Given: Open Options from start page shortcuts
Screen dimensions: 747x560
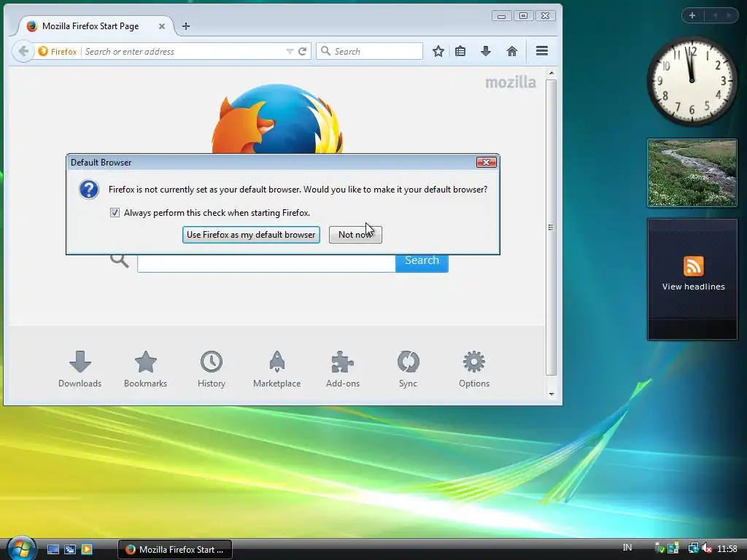Looking at the screenshot, I should [474, 369].
